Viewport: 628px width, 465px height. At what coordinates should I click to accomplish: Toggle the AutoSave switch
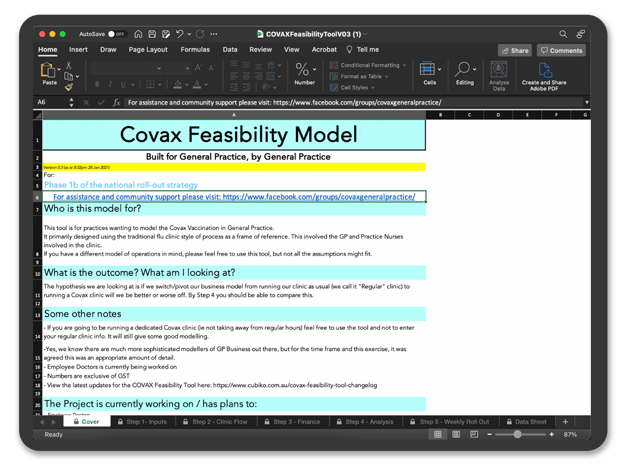tap(117, 34)
